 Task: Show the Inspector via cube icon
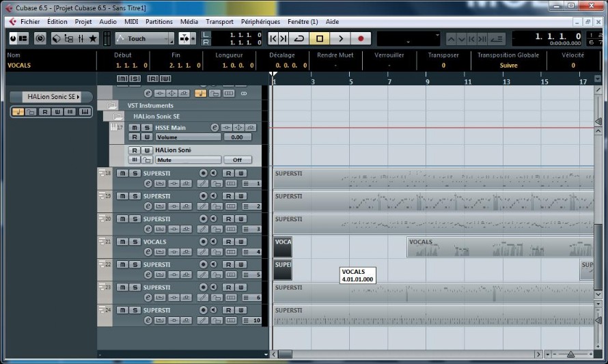pos(57,38)
